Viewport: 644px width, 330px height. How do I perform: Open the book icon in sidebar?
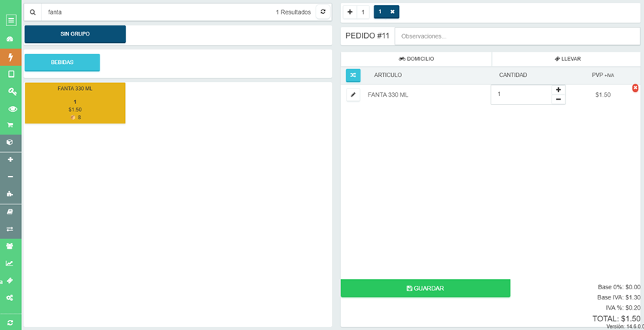tap(10, 212)
